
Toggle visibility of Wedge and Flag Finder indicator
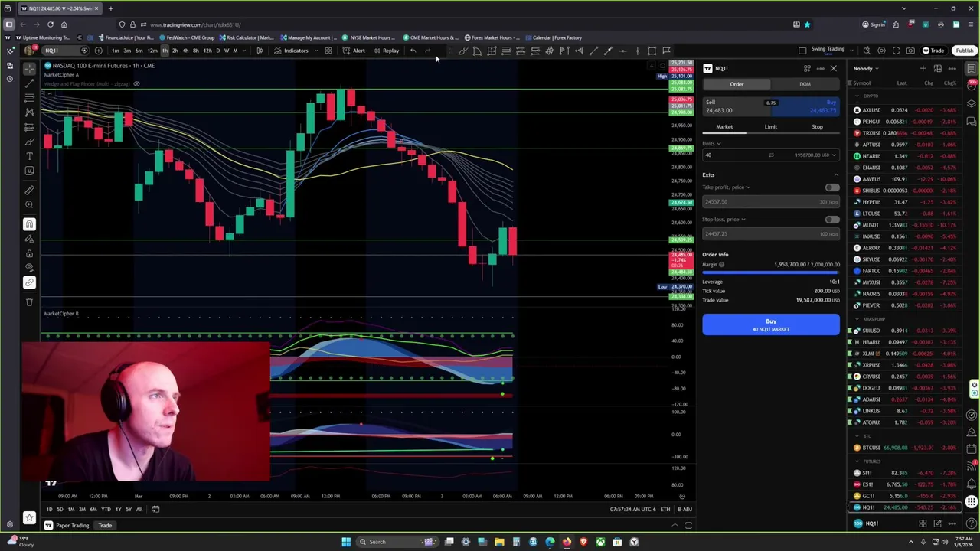point(136,83)
